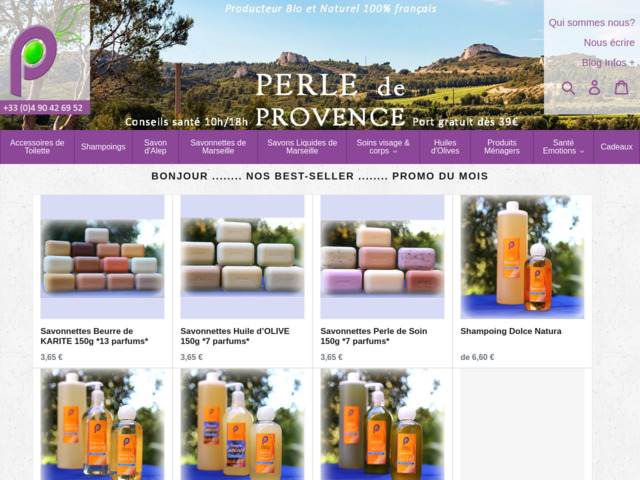
Task: Open the shopping bag cart icon
Action: pos(622,87)
